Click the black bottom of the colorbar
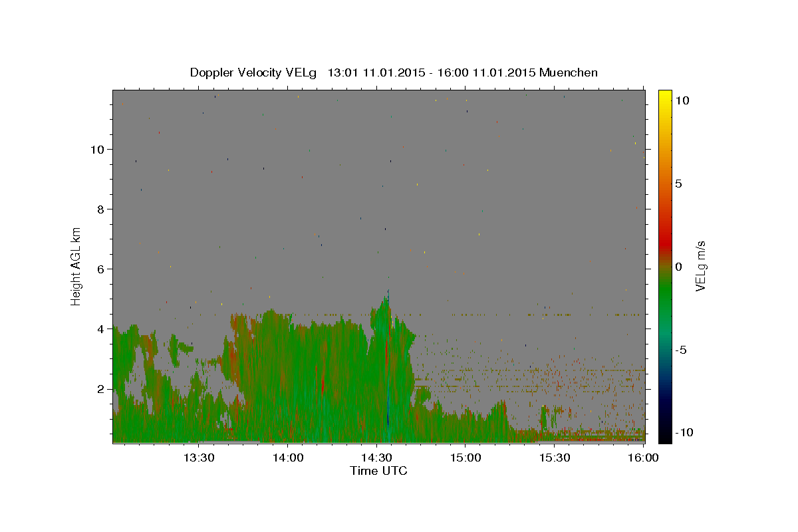The height and width of the screenshot is (532, 798). pos(664,436)
